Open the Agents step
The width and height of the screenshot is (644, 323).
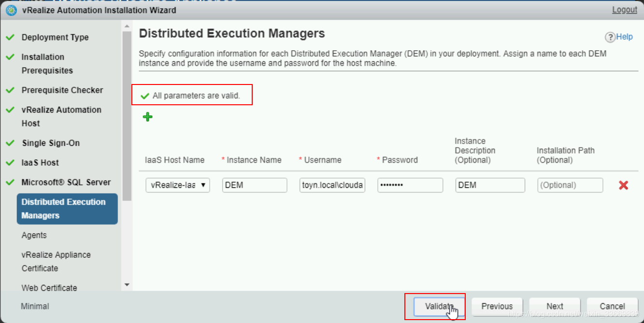[34, 235]
